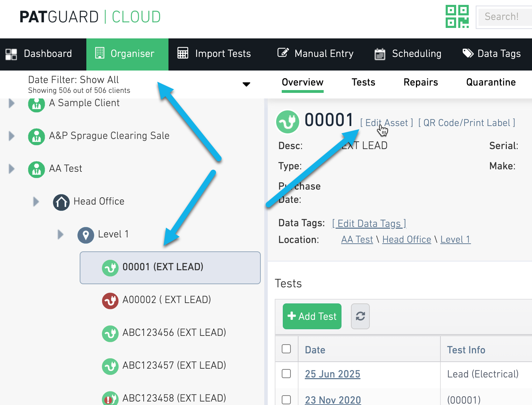
Task: Click the A&P Sprague Clearing Sale client icon
Action: (x=36, y=137)
